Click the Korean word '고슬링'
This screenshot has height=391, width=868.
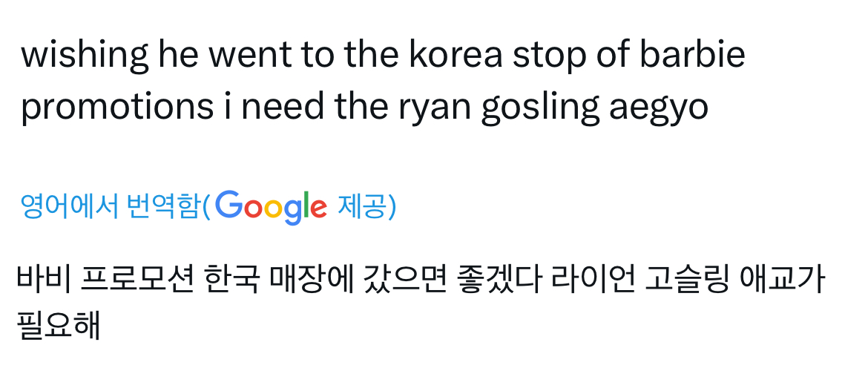pos(686,280)
